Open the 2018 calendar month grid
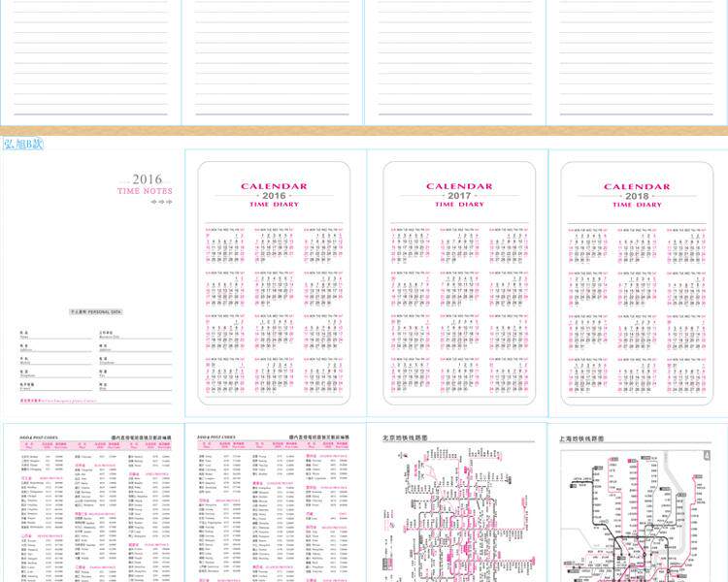This screenshot has width=728, height=582. [x=637, y=311]
